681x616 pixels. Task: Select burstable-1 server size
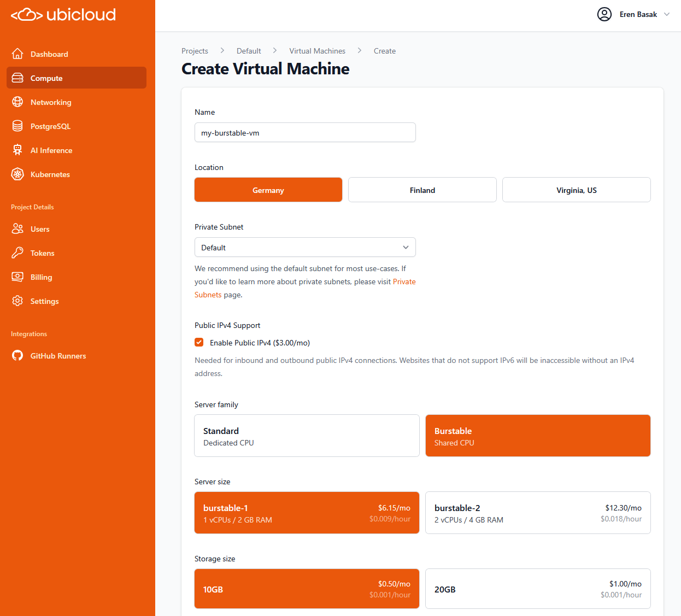[x=307, y=513]
